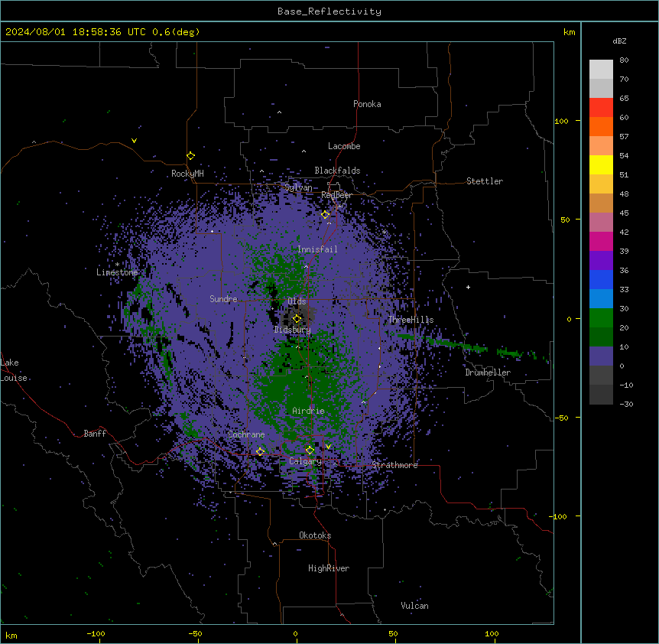Click the Stettler city label
659x644 pixels.
[485, 181]
